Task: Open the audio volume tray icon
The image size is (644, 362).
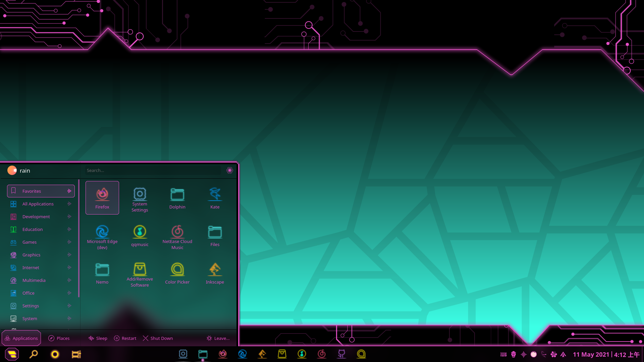Action: point(524,354)
